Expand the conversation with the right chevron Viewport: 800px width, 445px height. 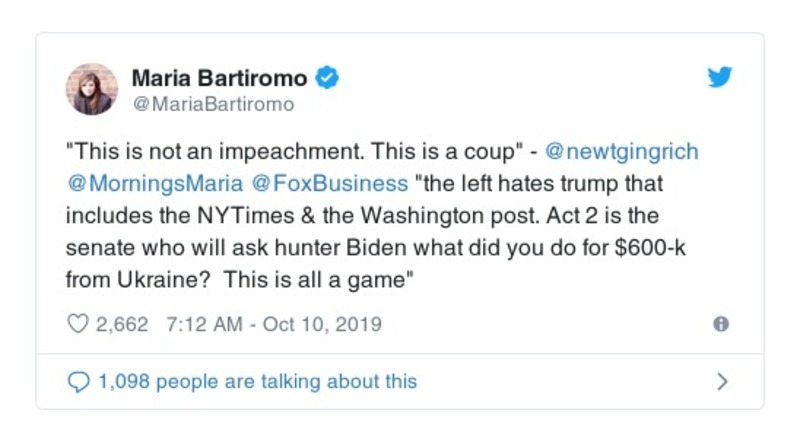(722, 381)
